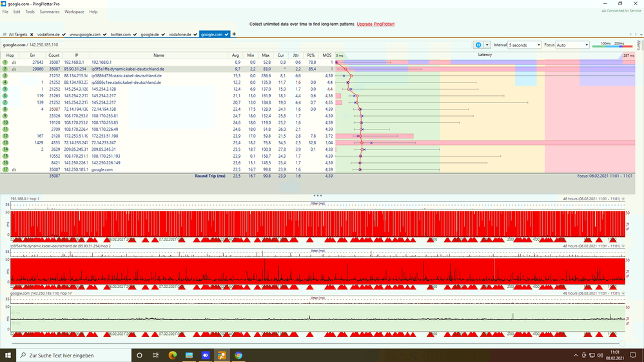The image size is (644, 362).
Task: Open the Summaries menu
Action: pyautogui.click(x=49, y=12)
